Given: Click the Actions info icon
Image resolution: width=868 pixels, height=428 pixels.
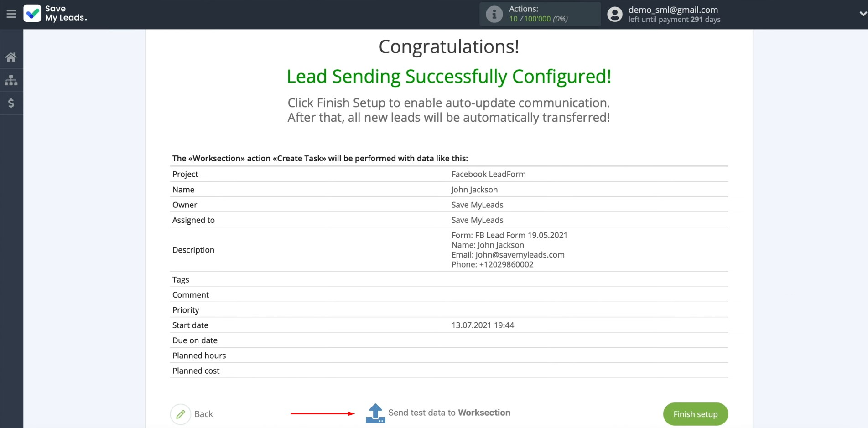Looking at the screenshot, I should [494, 14].
